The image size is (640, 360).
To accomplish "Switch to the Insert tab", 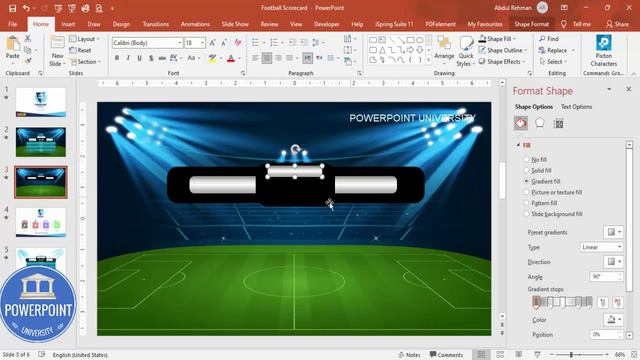I will (68, 24).
